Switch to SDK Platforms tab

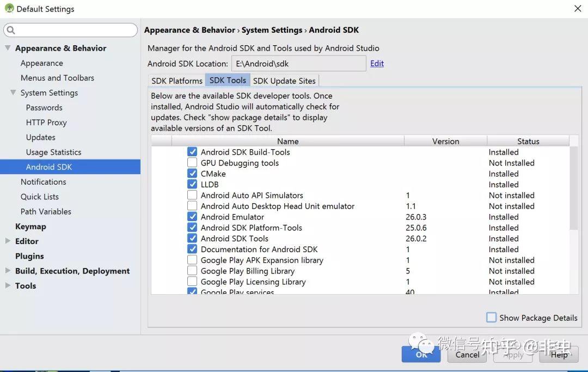(177, 81)
